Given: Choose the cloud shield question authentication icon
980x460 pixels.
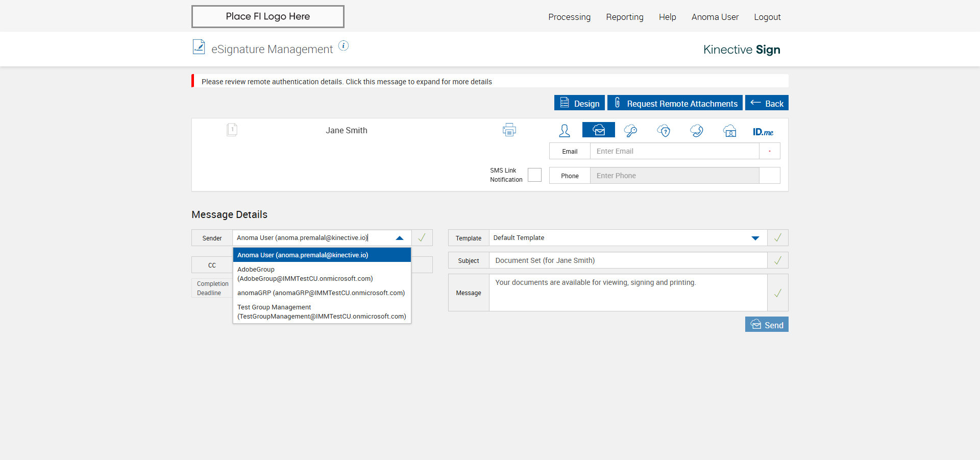Looking at the screenshot, I should [x=664, y=131].
